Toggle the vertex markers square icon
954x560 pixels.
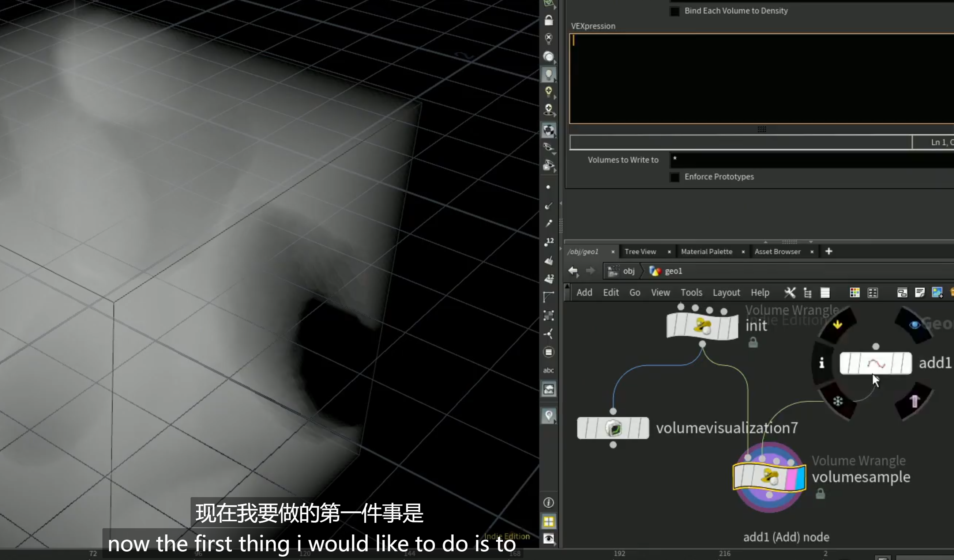point(549,315)
